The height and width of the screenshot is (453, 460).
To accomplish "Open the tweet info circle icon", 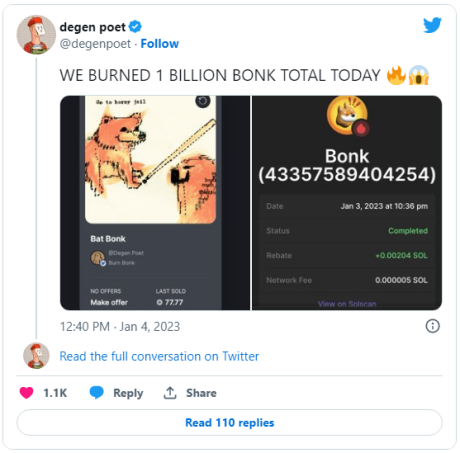I will (x=432, y=326).
